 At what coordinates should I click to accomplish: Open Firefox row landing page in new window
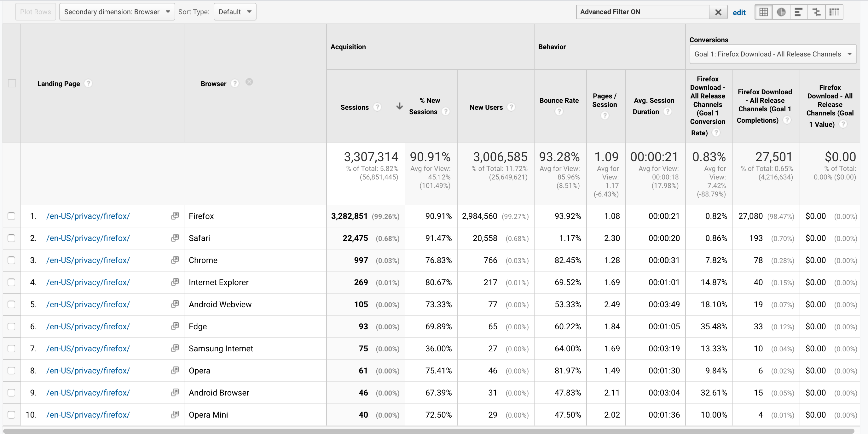tap(175, 216)
